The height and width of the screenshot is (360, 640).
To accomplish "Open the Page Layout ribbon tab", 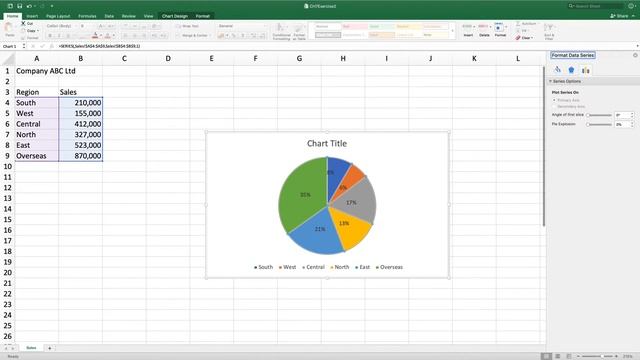I will (58, 16).
